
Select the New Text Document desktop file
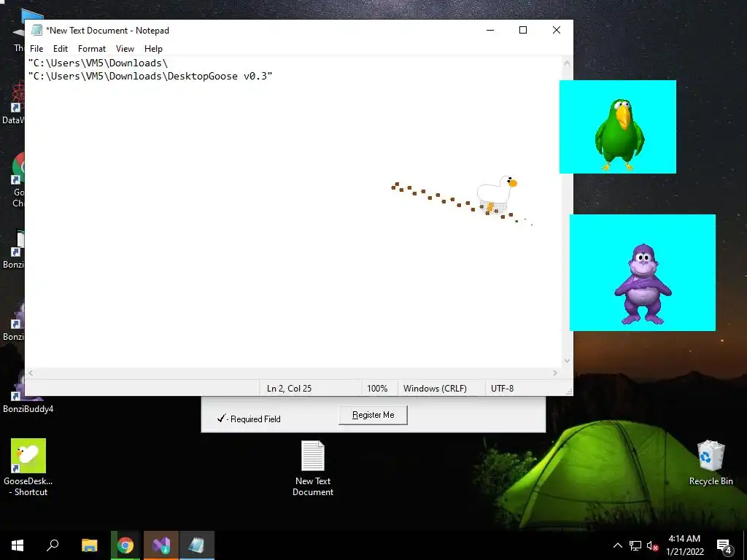[x=313, y=469]
